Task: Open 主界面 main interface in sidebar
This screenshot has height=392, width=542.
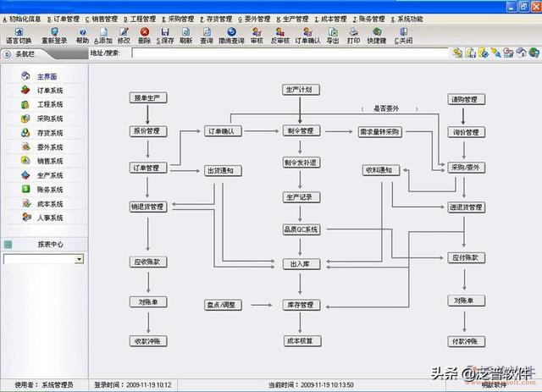Action: (x=47, y=77)
